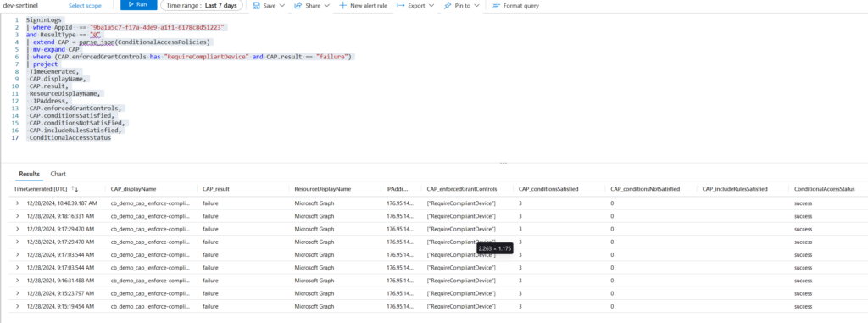Click the dev-sentinel workspace name
Screen dimensions: 868x323
20,5
